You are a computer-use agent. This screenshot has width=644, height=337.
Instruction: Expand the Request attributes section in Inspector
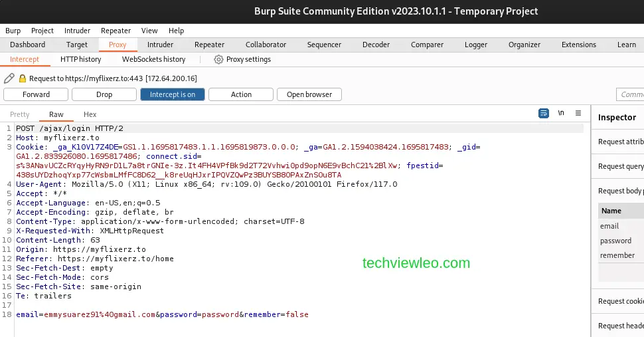[620, 142]
